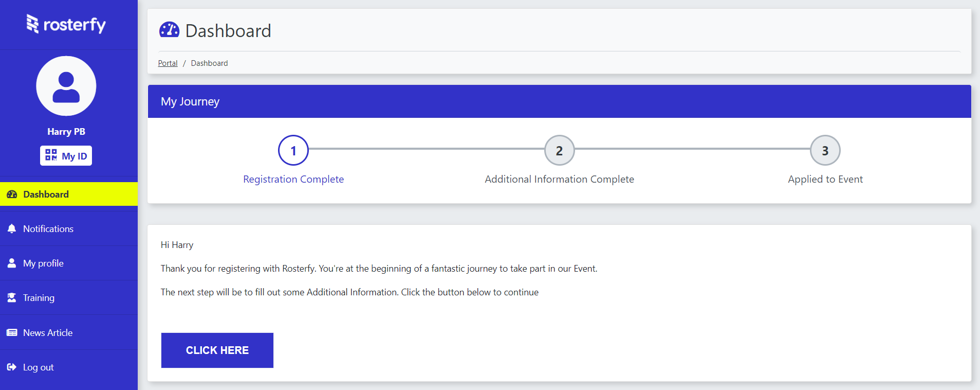
Task: Open the Portal breadcrumb link
Action: click(x=168, y=63)
